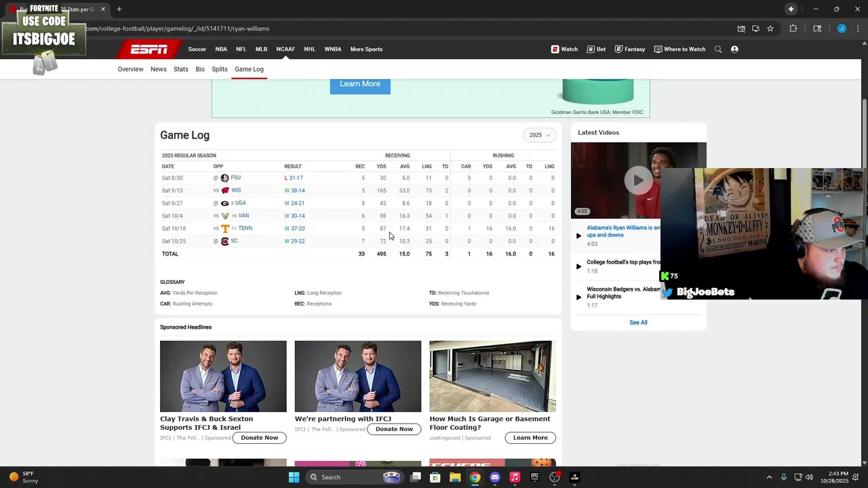
Task: Open Discord from the taskbar
Action: (495, 477)
